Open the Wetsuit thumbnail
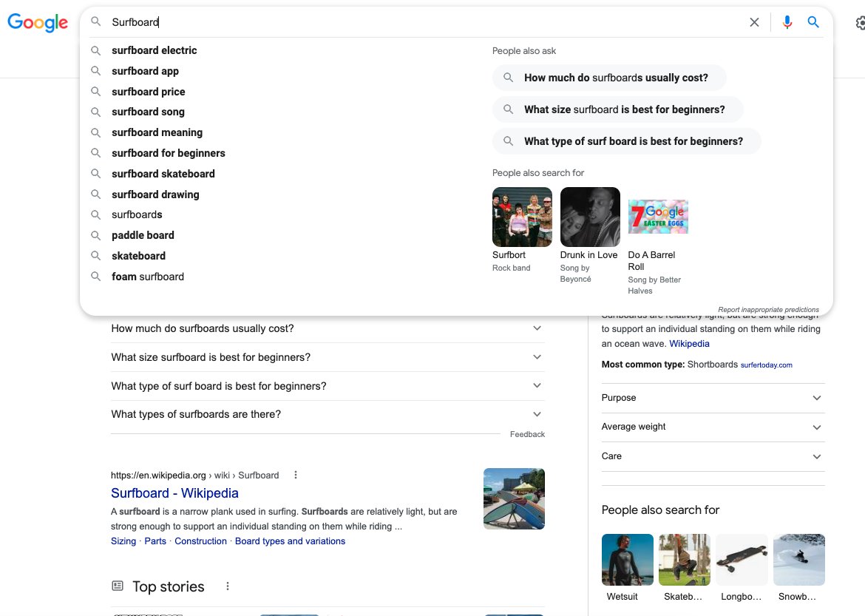Screen dimensions: 865x616 tap(627, 560)
